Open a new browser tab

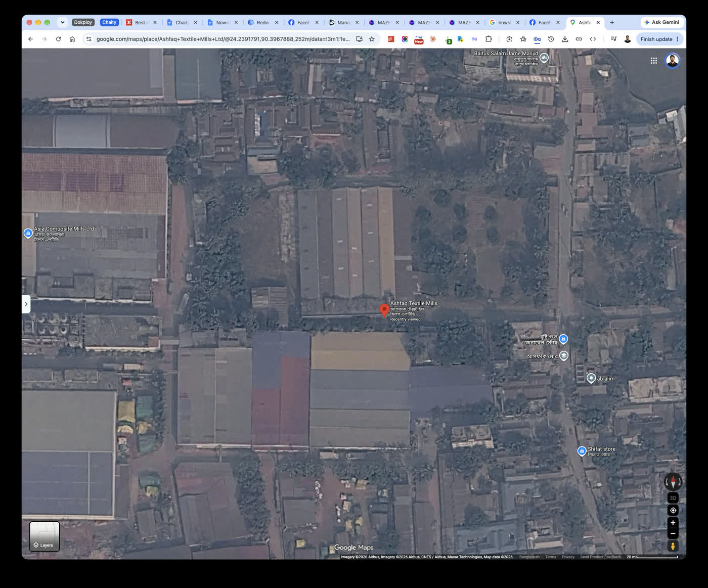[612, 22]
